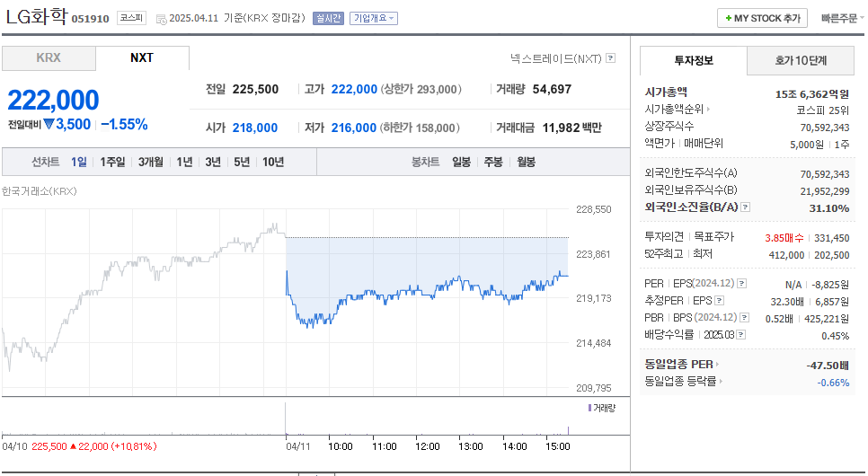The width and height of the screenshot is (868, 476).
Task: Click the 52-week high 412,000
Action: click(786, 255)
